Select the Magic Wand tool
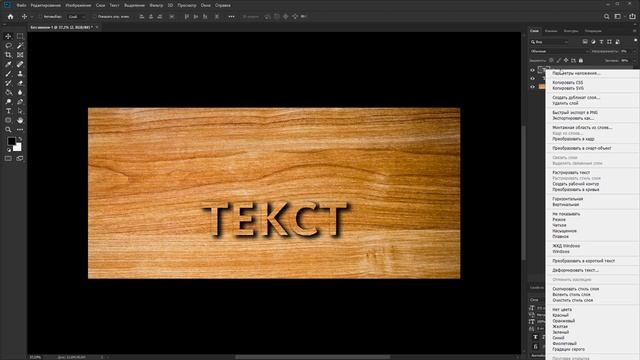640x360 pixels. (20, 46)
